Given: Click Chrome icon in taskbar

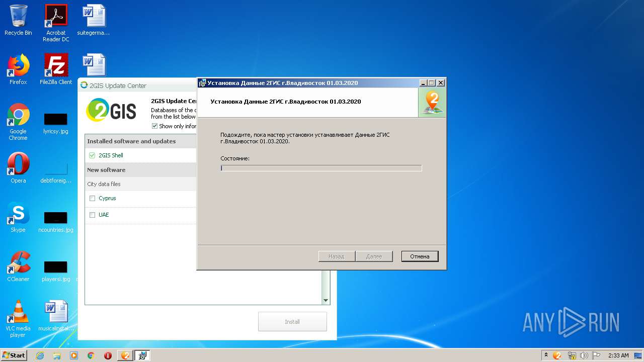Looking at the screenshot, I should point(91,355).
